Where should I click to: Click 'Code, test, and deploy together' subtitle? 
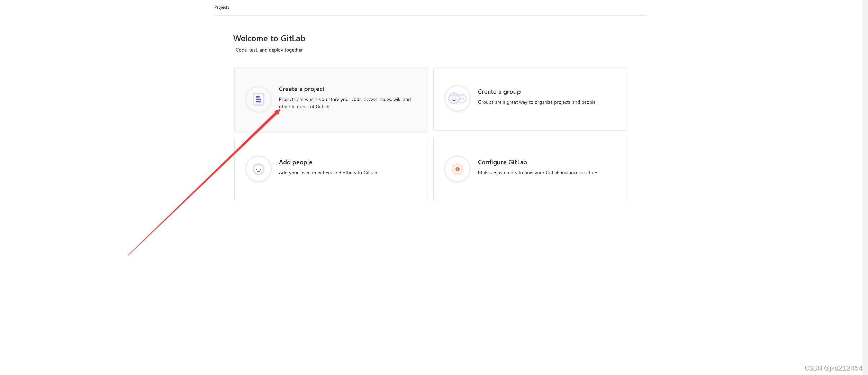pyautogui.click(x=269, y=50)
